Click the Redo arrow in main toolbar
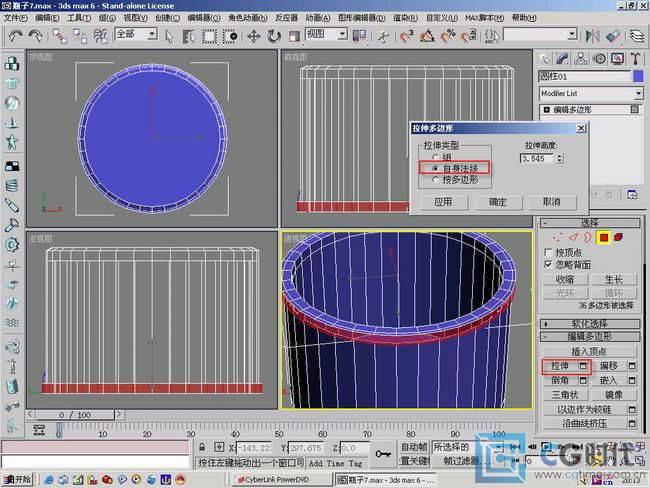This screenshot has width=650, height=488. pyautogui.click(x=36, y=36)
